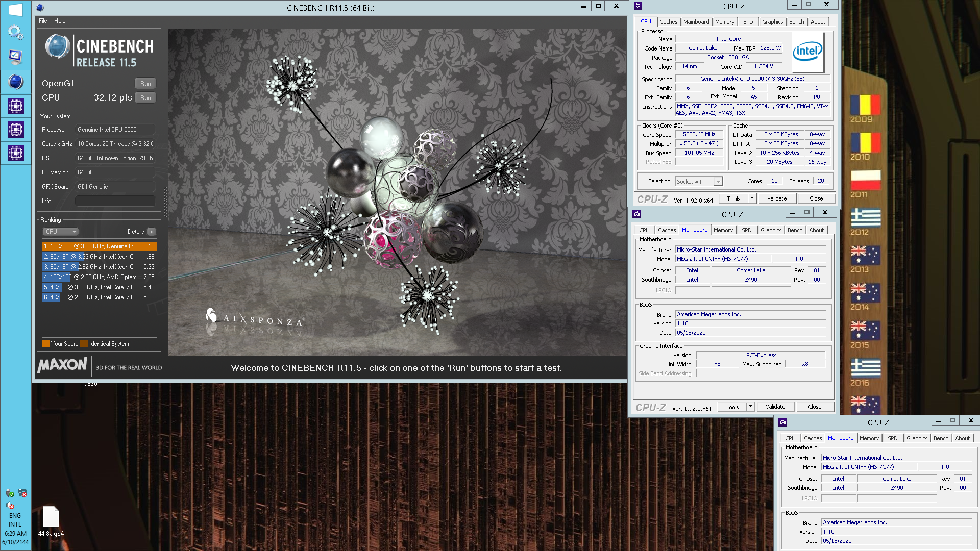Viewport: 980px width, 551px height.
Task: Click the bottom CPU-Z window title icon
Action: [x=782, y=422]
